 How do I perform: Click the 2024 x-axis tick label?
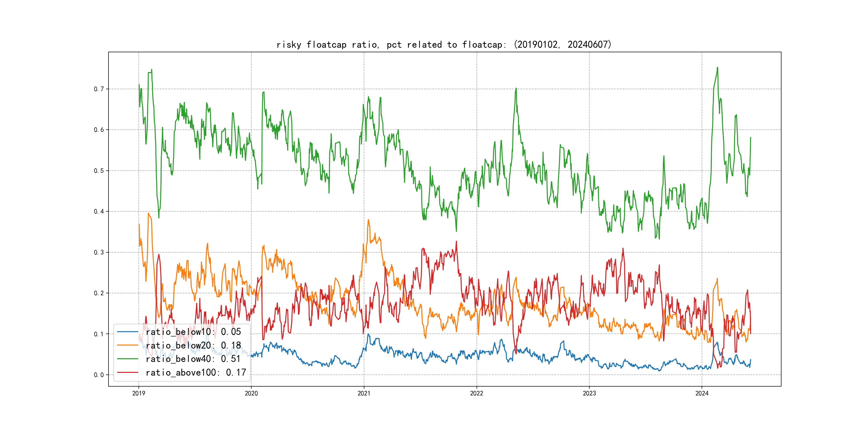pyautogui.click(x=702, y=393)
